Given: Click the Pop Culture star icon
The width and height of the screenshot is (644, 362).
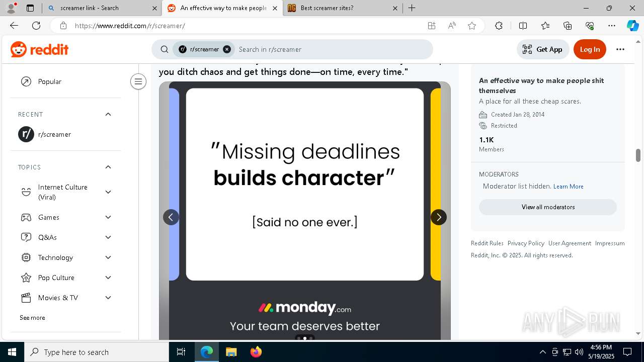Looking at the screenshot, I should (26, 278).
